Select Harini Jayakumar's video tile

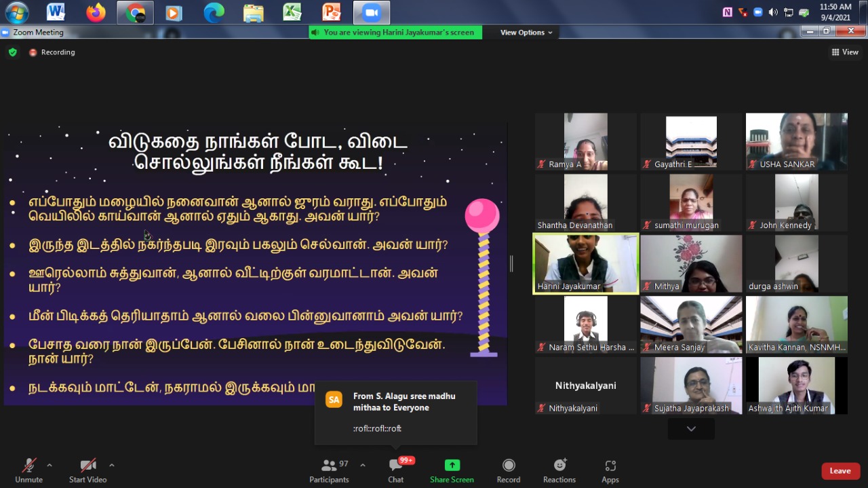tap(586, 263)
